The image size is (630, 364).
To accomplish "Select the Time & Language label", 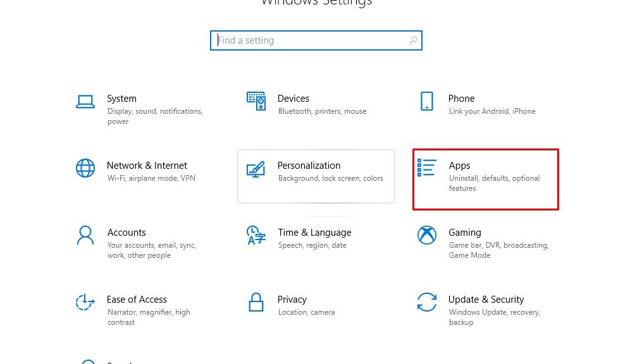I will (x=314, y=232).
